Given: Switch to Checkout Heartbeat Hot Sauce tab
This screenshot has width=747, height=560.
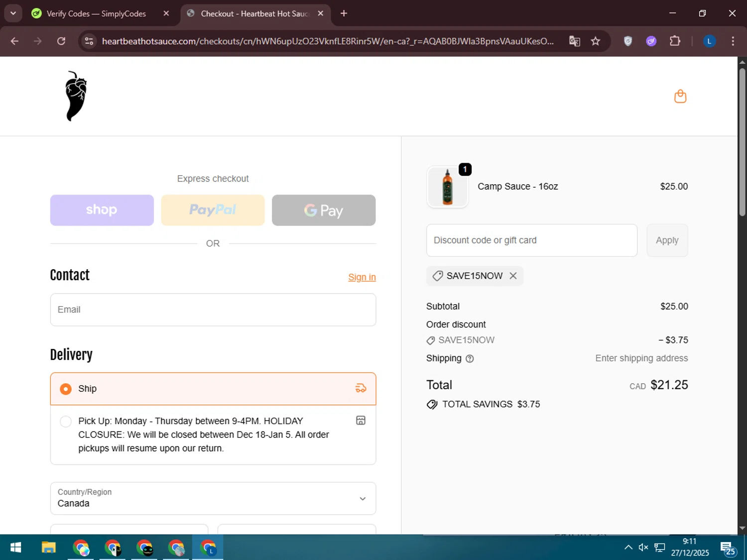Looking at the screenshot, I should pyautogui.click(x=254, y=13).
